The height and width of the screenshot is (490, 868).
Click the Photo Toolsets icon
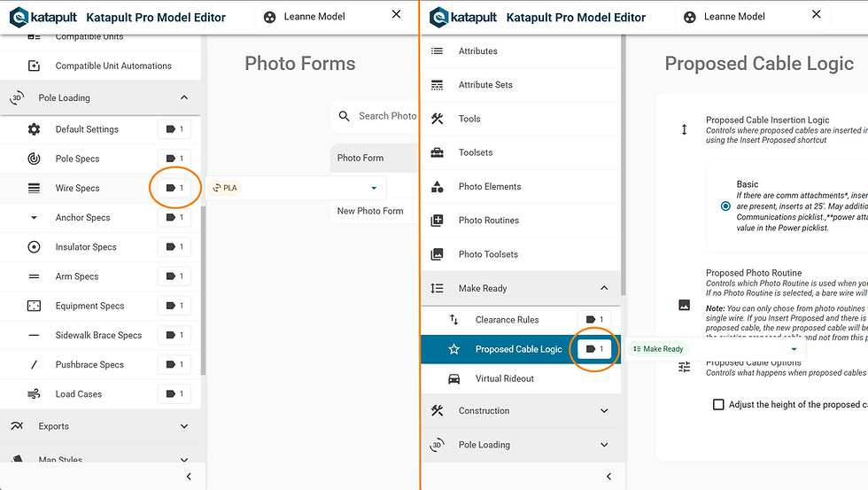click(x=437, y=254)
